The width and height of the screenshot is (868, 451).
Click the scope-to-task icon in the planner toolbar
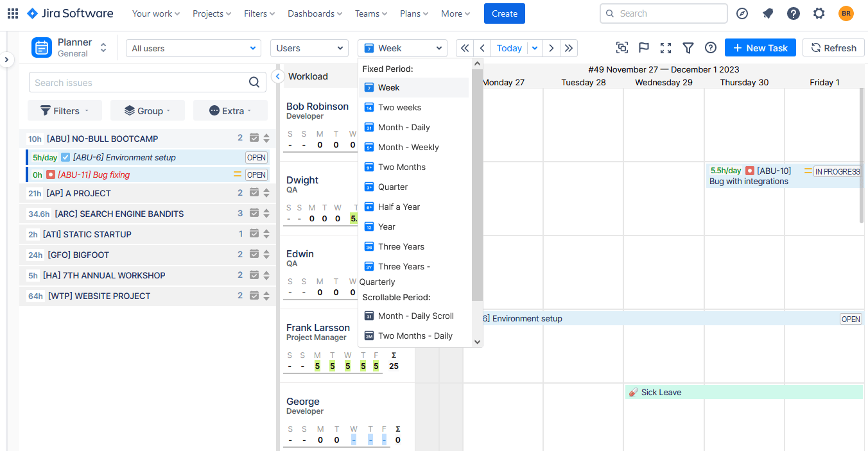[x=621, y=47]
